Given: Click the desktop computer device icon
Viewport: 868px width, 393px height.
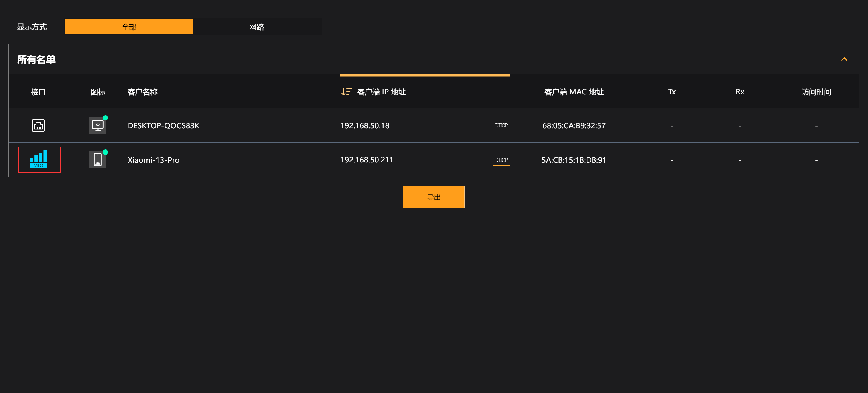Looking at the screenshot, I should pos(98,125).
